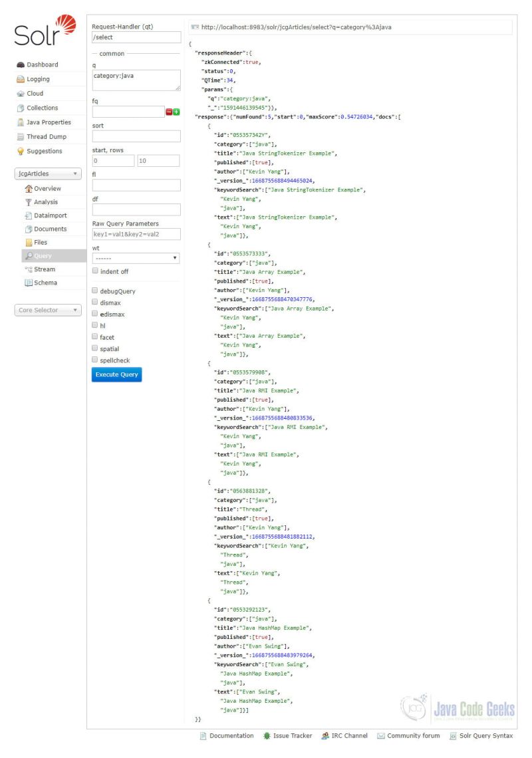Expand the JcgArticles core dropdown
The width and height of the screenshot is (532, 758).
coord(49,173)
